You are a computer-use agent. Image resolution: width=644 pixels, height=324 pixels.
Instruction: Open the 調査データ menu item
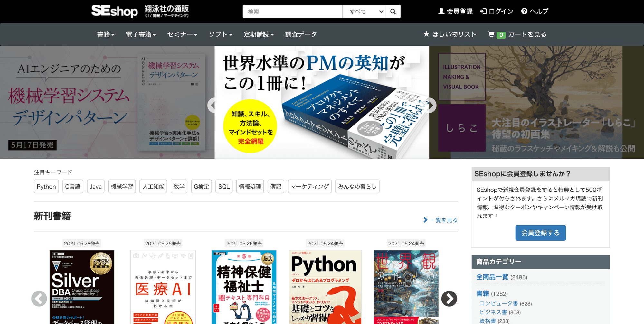(301, 34)
